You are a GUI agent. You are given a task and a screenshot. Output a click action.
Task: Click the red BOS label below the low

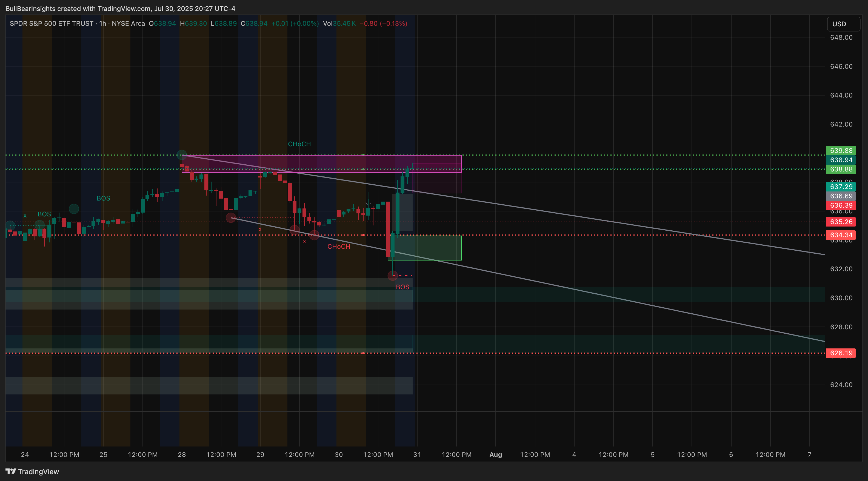click(x=402, y=287)
